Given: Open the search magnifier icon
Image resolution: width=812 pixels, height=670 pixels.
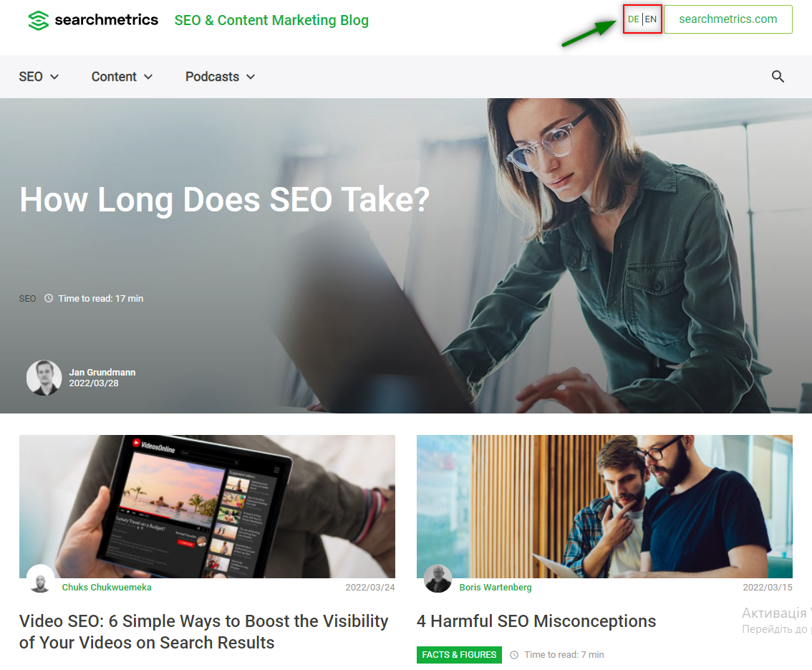Looking at the screenshot, I should point(778,77).
